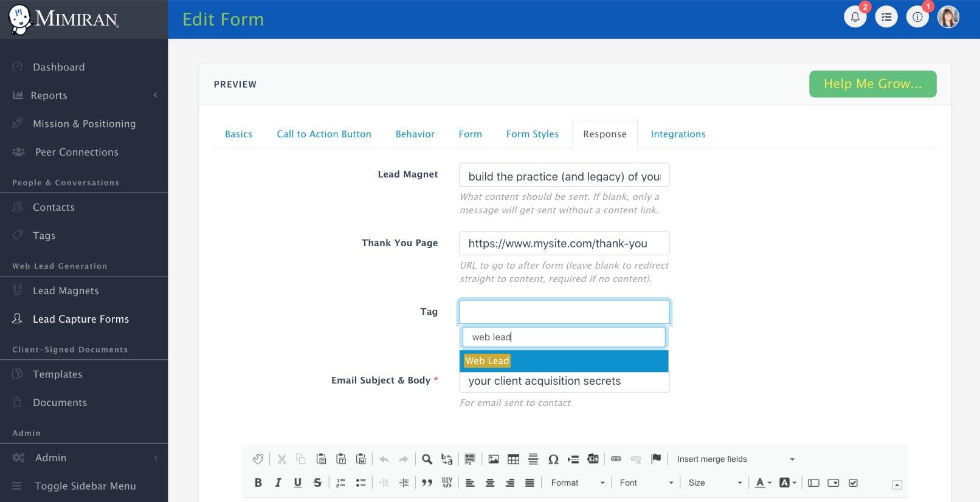
Task: Open Find with the magnifier icon
Action: point(427,459)
